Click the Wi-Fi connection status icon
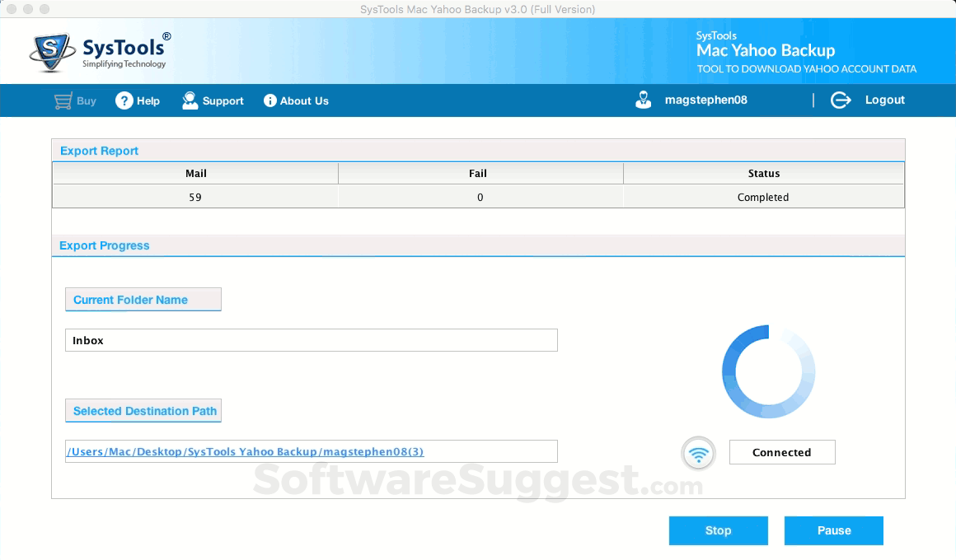The width and height of the screenshot is (956, 560). (x=698, y=454)
